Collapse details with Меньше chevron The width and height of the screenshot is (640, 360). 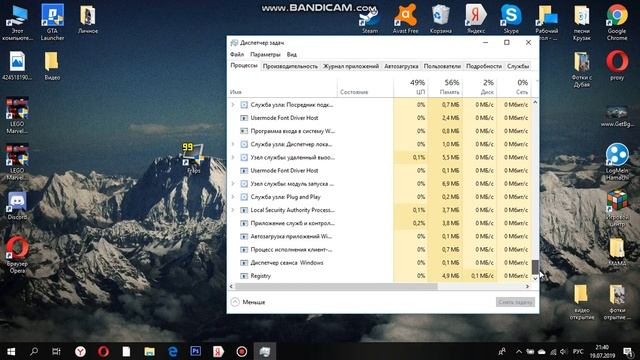[235, 302]
